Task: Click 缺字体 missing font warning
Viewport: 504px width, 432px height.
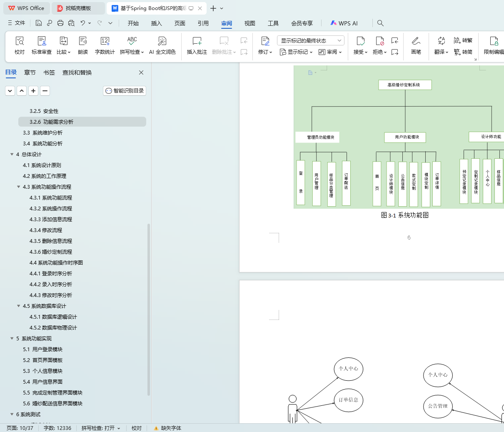Action: [167, 428]
